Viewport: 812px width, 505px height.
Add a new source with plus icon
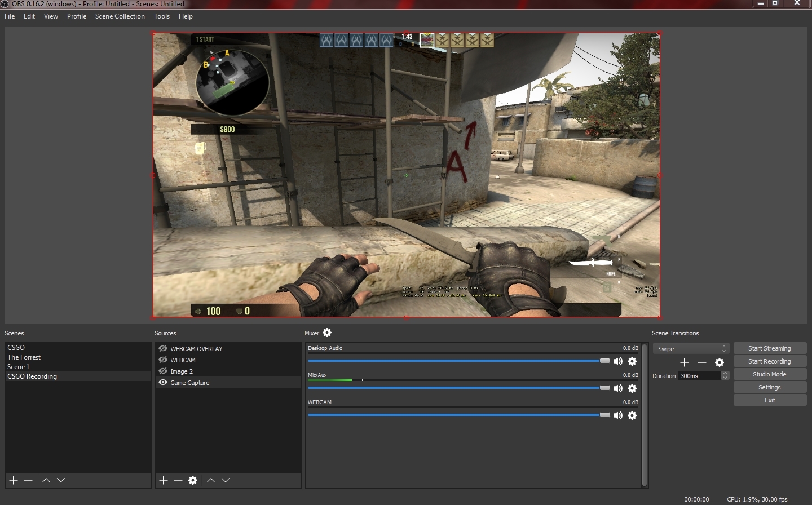[x=164, y=480]
